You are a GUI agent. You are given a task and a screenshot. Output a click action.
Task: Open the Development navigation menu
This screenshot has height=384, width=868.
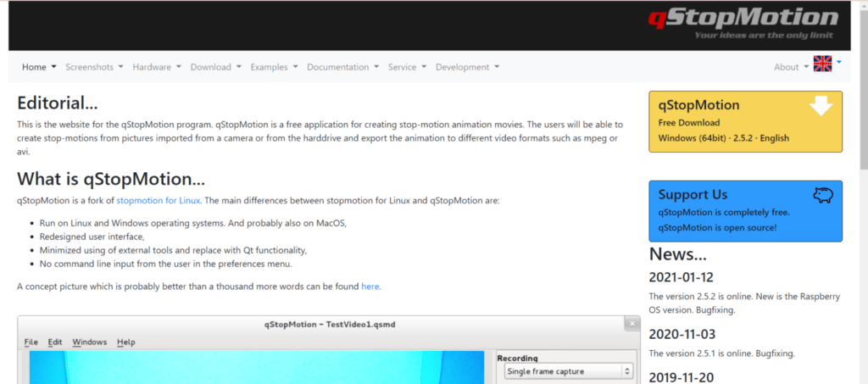pyautogui.click(x=467, y=67)
